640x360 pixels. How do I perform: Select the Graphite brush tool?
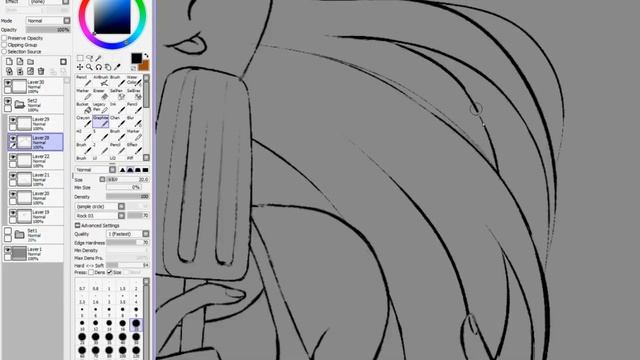[100, 121]
